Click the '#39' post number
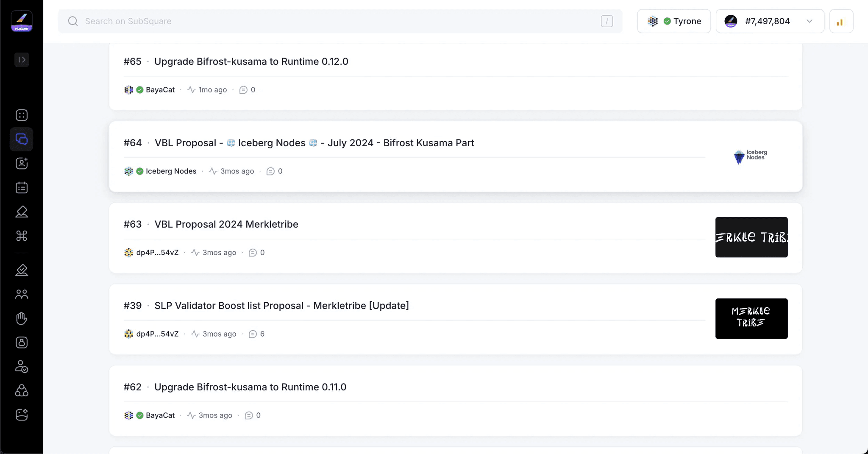Viewport: 868px width, 454px height. (x=133, y=306)
